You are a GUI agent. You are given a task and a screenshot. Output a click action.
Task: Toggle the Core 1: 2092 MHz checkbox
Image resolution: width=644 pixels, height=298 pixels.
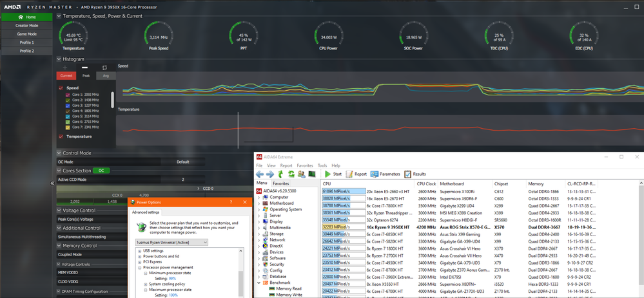pos(68,94)
